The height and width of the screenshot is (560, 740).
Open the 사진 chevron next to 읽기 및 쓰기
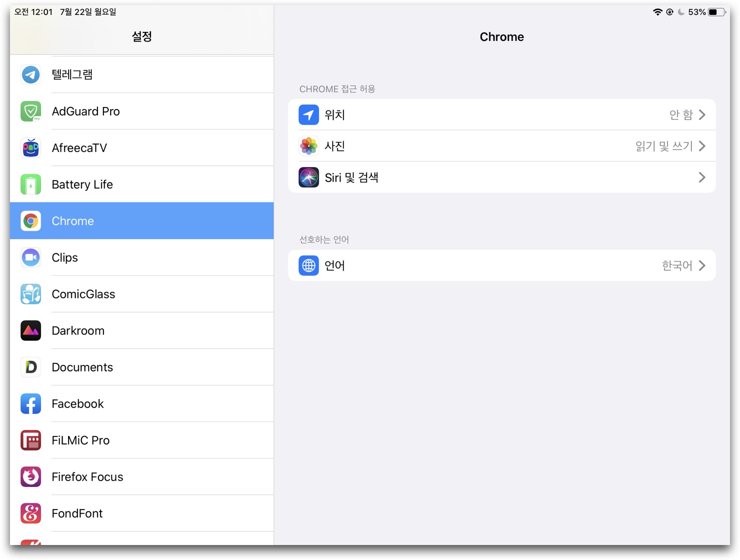[x=702, y=146]
